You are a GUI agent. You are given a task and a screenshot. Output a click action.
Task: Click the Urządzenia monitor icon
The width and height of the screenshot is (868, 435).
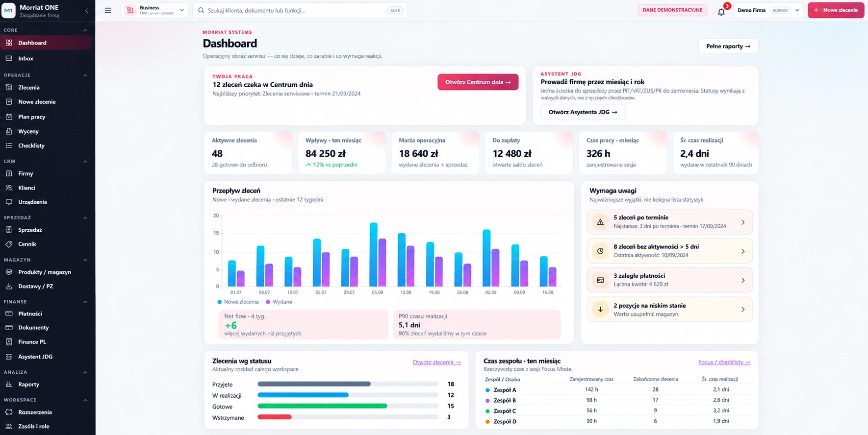pyautogui.click(x=9, y=202)
